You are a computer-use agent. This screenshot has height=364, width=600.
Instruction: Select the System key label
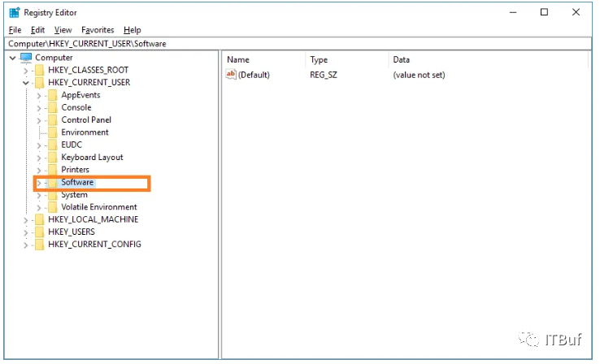point(74,195)
